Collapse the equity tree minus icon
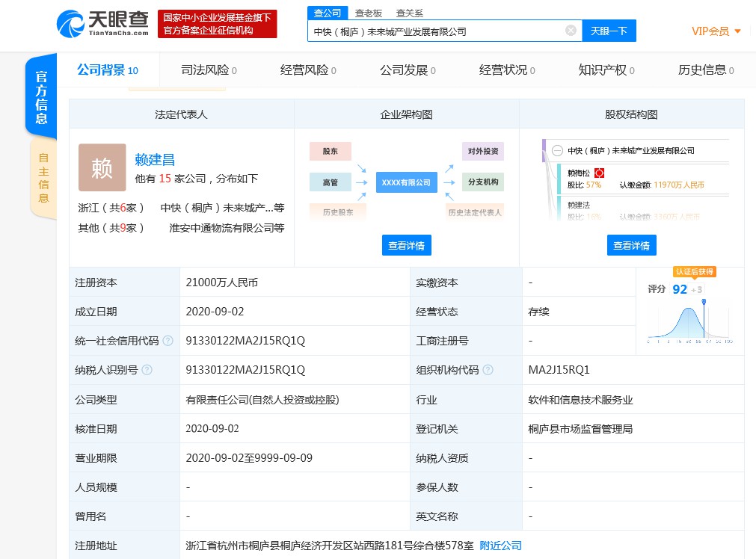 click(557, 150)
